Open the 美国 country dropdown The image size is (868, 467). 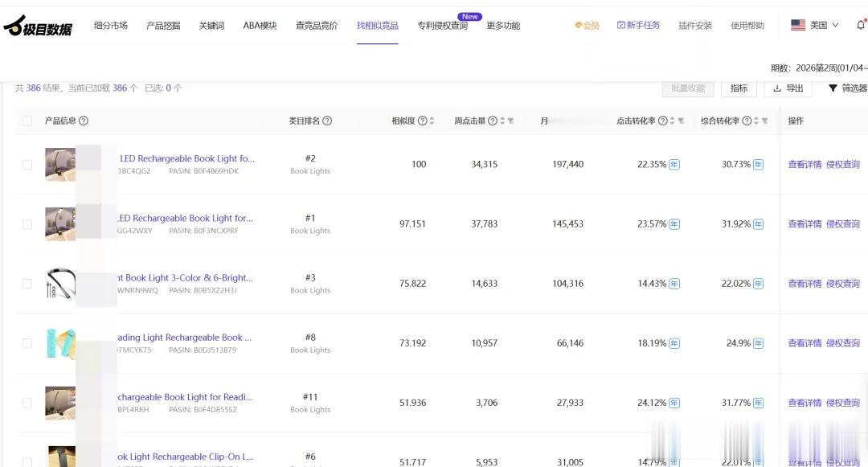[x=815, y=26]
